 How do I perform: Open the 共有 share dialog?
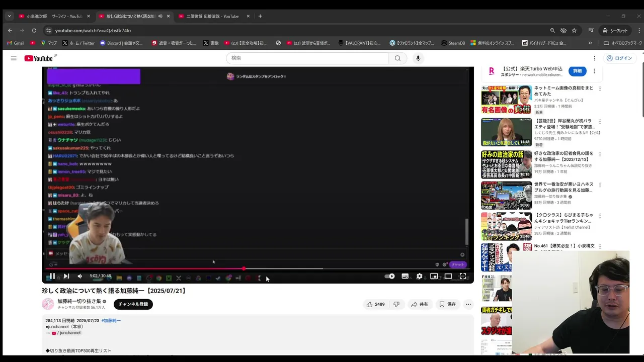point(419,304)
